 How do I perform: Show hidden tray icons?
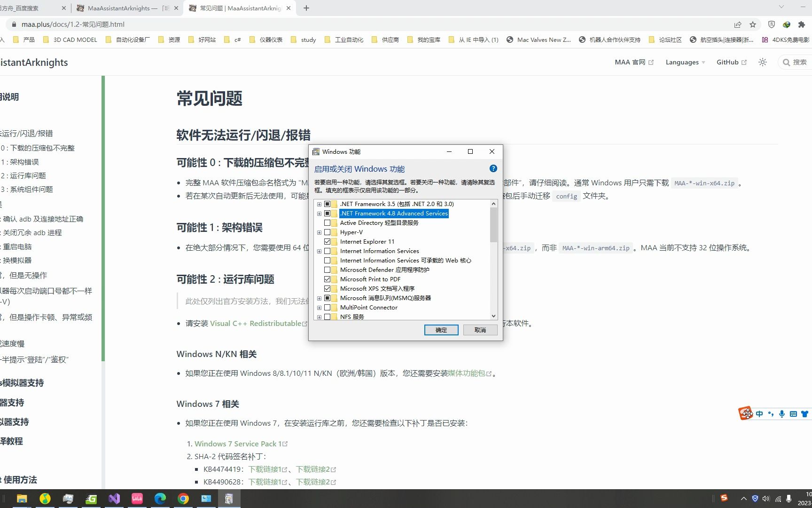pyautogui.click(x=743, y=499)
